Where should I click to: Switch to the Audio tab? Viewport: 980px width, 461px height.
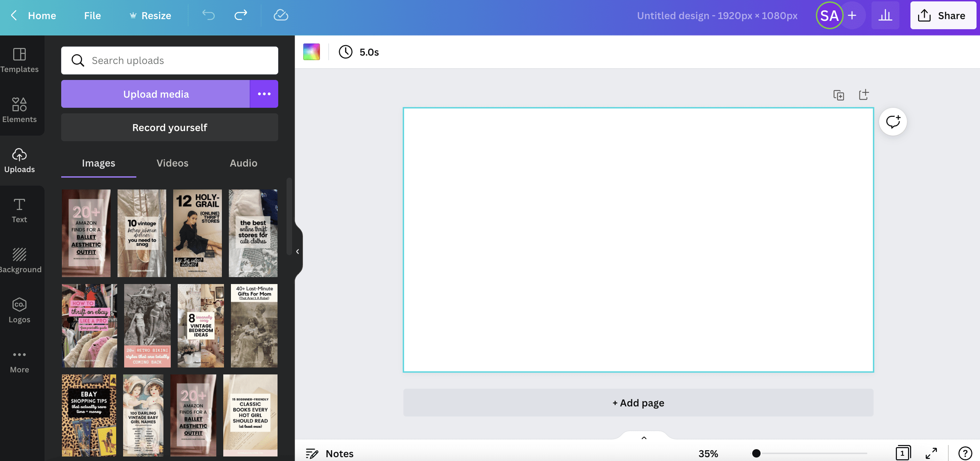coord(243,163)
